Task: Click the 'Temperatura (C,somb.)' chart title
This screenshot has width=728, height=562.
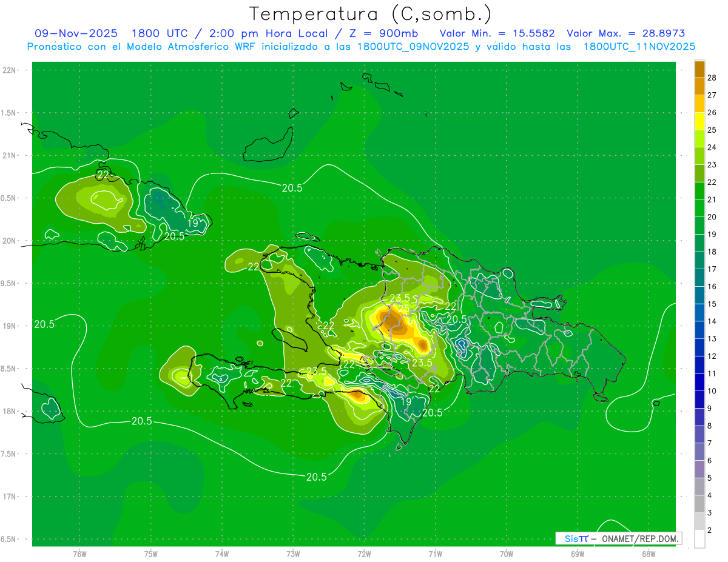Action: [369, 14]
